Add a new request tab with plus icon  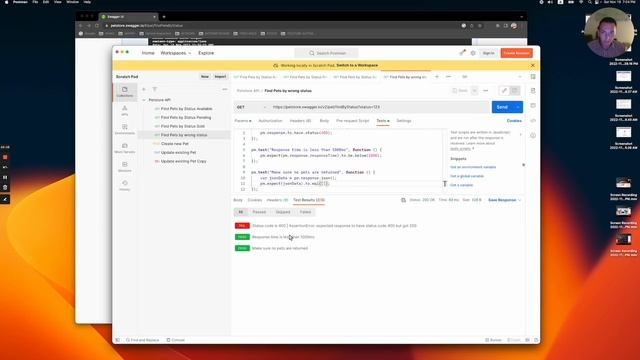(437, 77)
